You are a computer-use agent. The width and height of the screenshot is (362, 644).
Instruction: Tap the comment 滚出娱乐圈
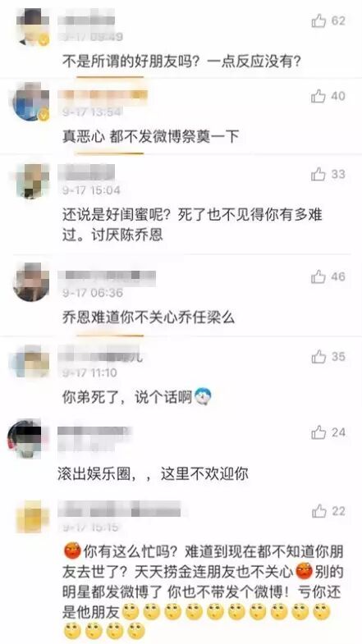pos(153,475)
